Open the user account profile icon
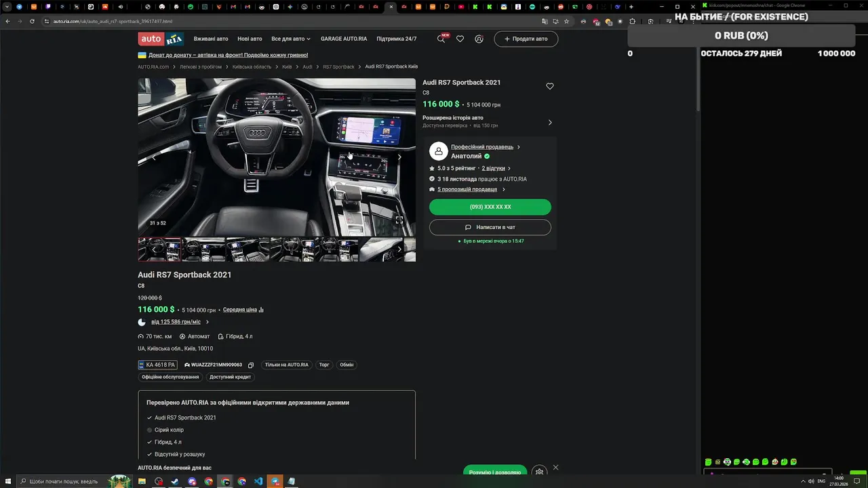 tap(479, 39)
